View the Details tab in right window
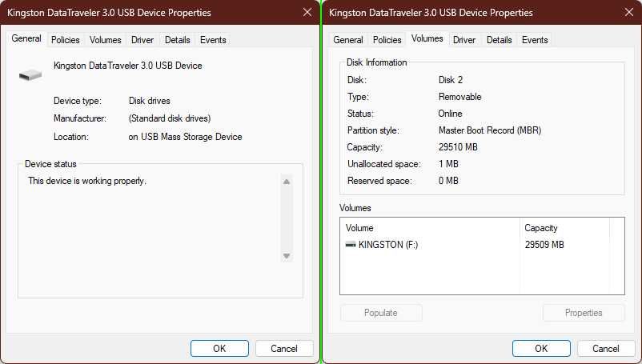This screenshot has height=364, width=642. [x=499, y=40]
